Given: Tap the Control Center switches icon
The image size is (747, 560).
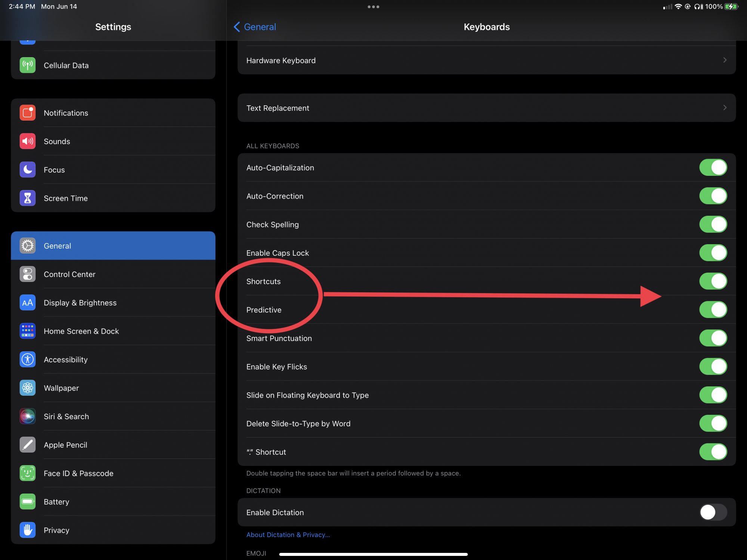Looking at the screenshot, I should coord(28,274).
